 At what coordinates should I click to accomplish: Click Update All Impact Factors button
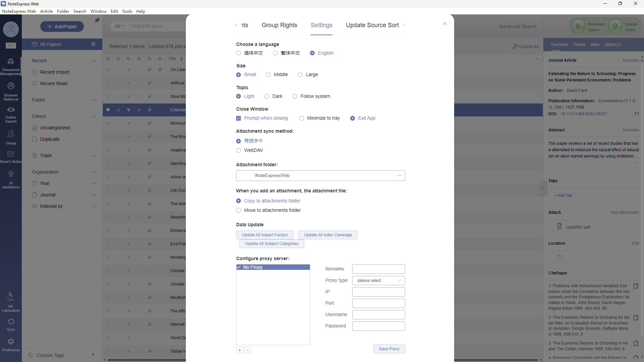click(x=265, y=235)
